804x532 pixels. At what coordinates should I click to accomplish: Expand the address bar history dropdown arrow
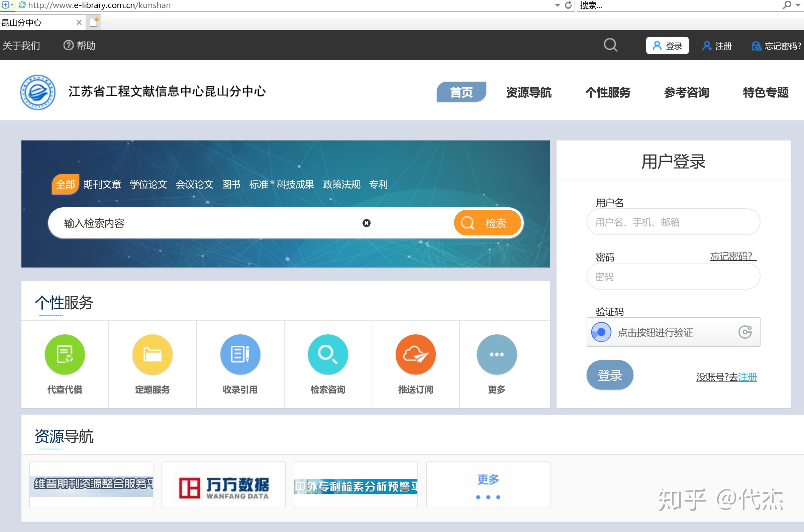557,5
